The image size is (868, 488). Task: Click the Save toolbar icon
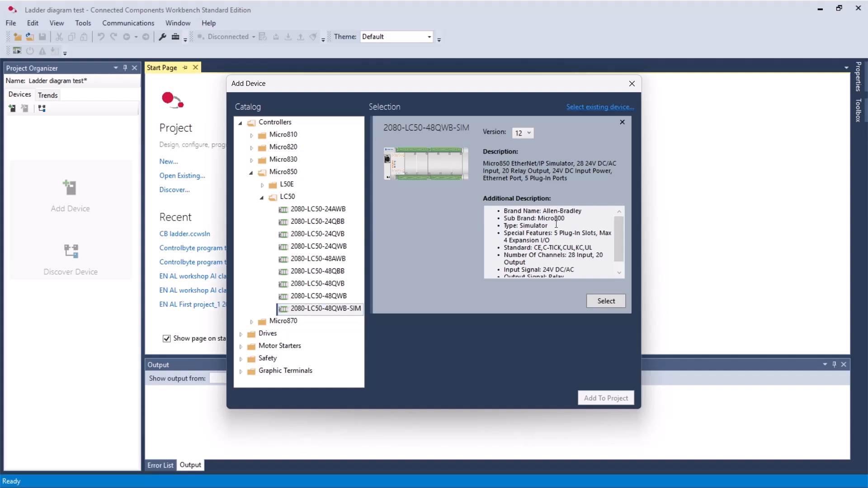tap(42, 37)
